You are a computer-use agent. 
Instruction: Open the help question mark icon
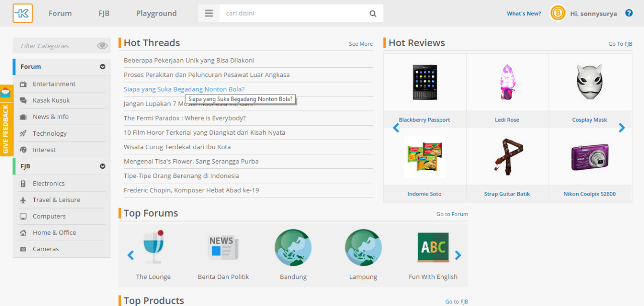click(x=629, y=13)
